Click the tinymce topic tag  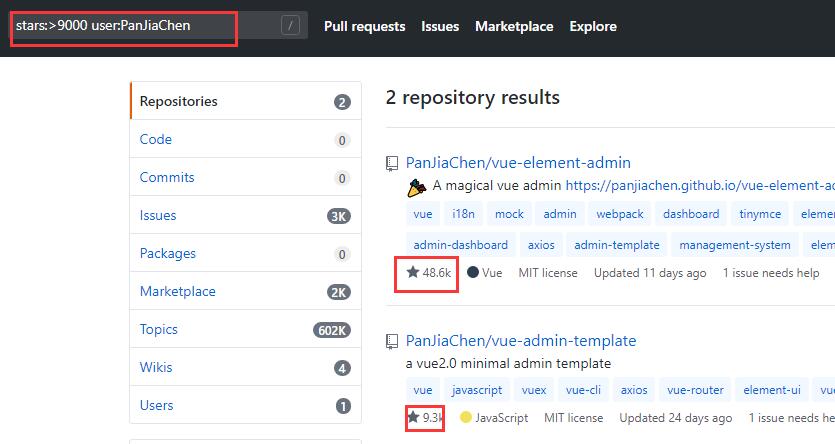coord(760,213)
